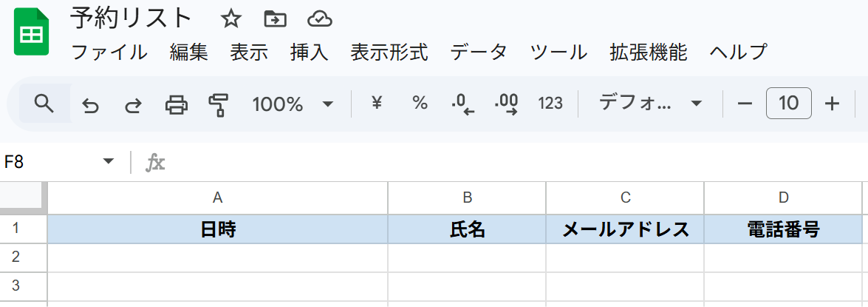This screenshot has width=868, height=307.
Task: Open the name box dropdown arrow
Action: pyautogui.click(x=109, y=162)
